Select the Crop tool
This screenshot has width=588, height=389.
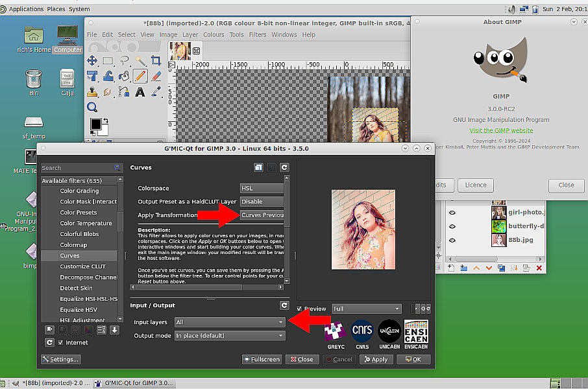[156, 60]
